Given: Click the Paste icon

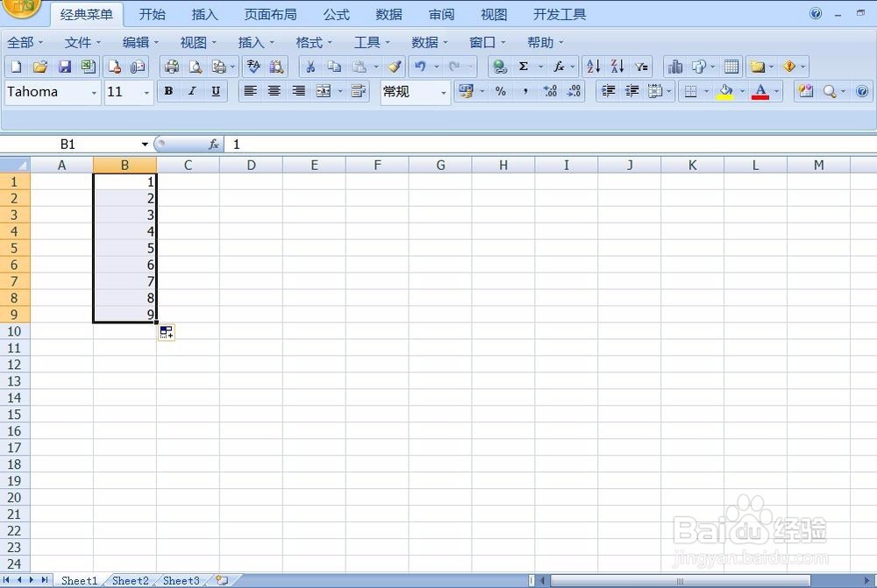Looking at the screenshot, I should click(360, 65).
